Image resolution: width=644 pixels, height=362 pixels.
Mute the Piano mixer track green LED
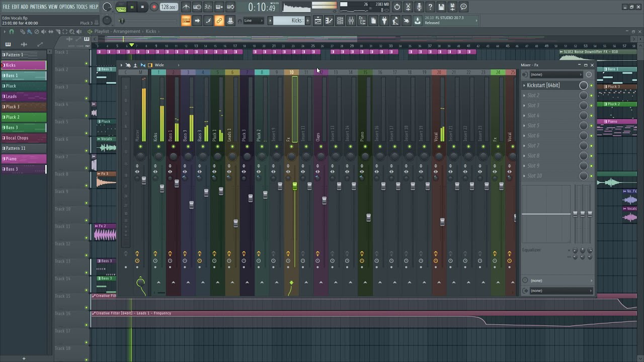[x=365, y=147]
